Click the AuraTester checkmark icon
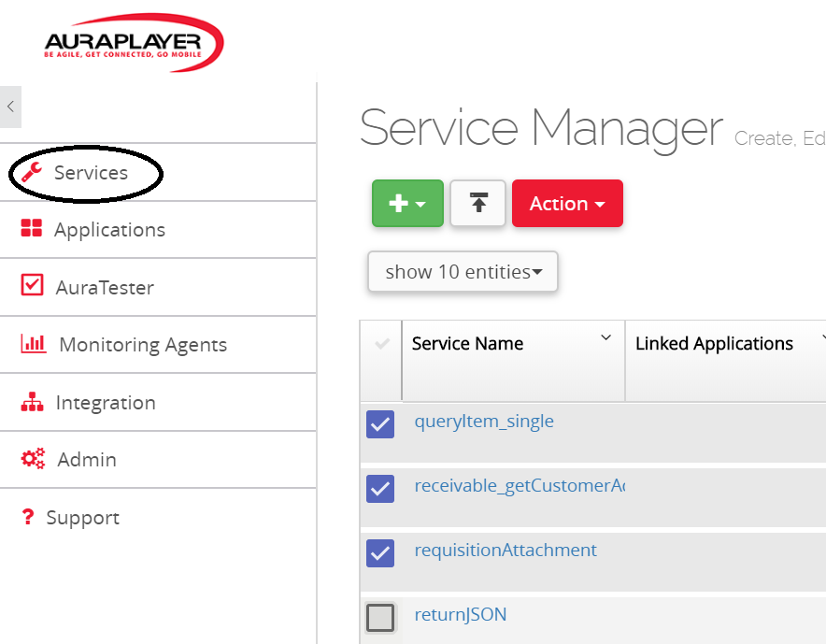The image size is (826, 644). pos(32,284)
